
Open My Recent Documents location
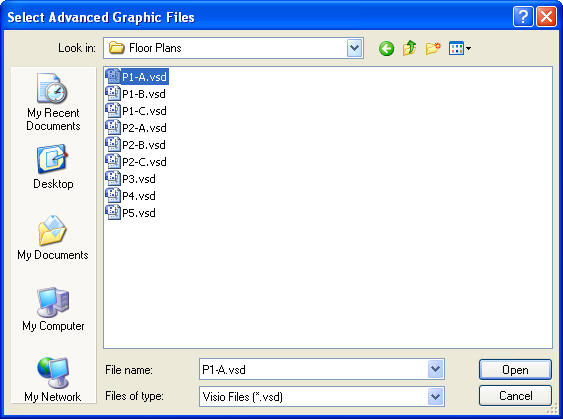click(53, 102)
